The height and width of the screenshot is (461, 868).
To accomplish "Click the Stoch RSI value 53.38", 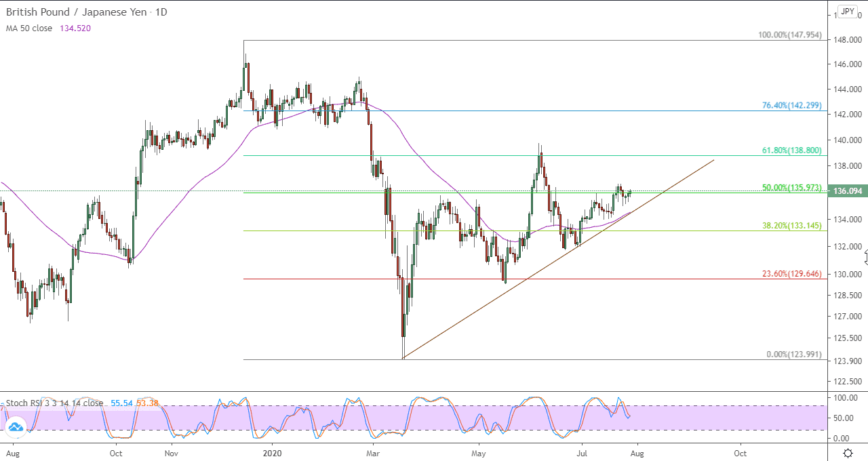I will (147, 403).
